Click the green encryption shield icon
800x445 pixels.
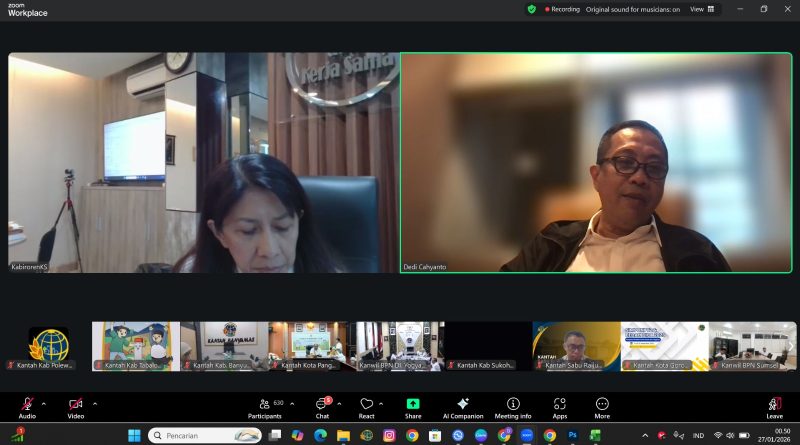pyautogui.click(x=532, y=9)
